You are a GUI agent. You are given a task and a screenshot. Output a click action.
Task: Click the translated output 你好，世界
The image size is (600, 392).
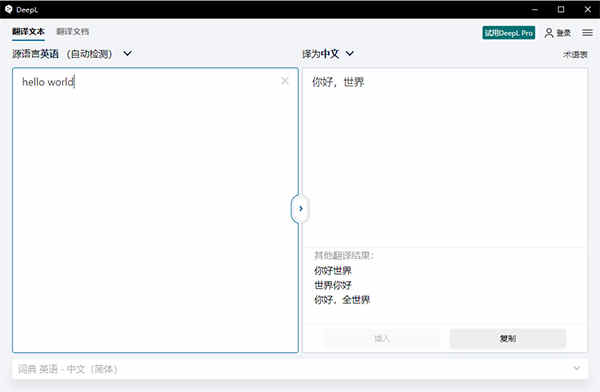coord(338,82)
